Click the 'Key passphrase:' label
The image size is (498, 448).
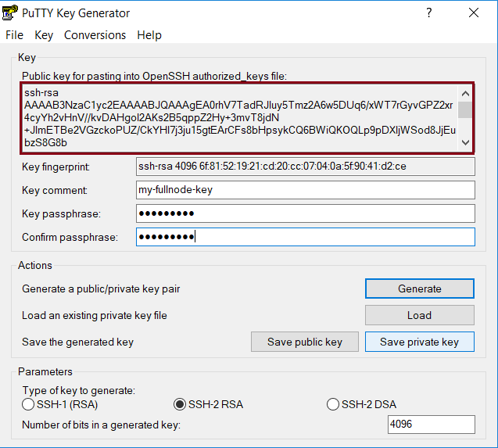point(61,213)
